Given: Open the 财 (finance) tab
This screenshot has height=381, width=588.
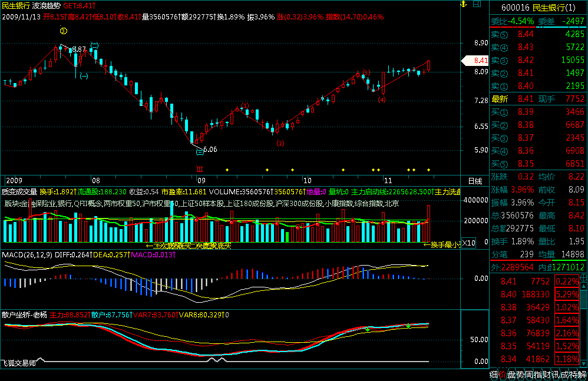Looking at the screenshot, I should coord(547,375).
